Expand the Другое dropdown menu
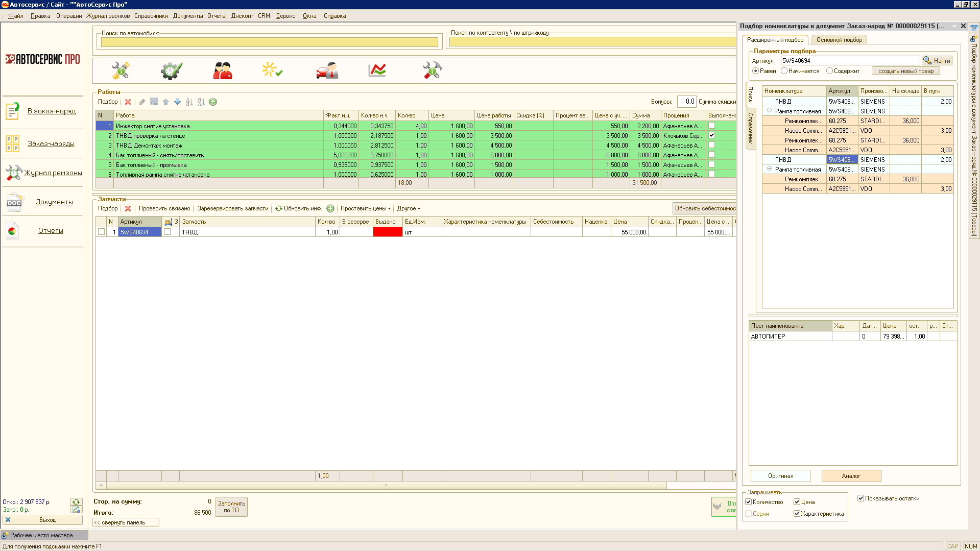 [x=409, y=208]
